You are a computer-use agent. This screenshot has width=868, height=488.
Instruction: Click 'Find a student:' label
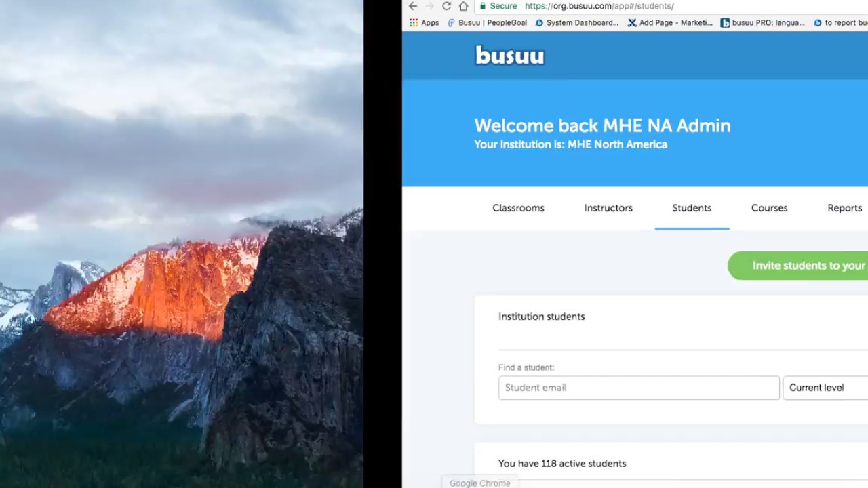coord(526,367)
